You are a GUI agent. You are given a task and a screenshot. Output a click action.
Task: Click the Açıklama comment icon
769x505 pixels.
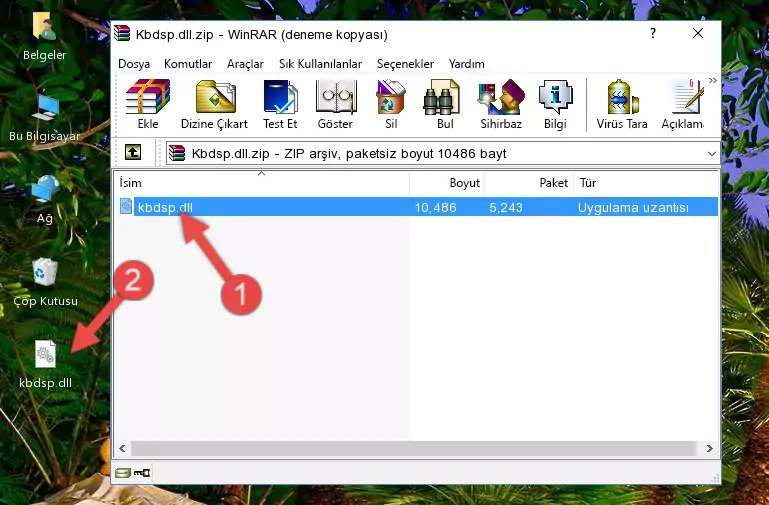[x=683, y=104]
